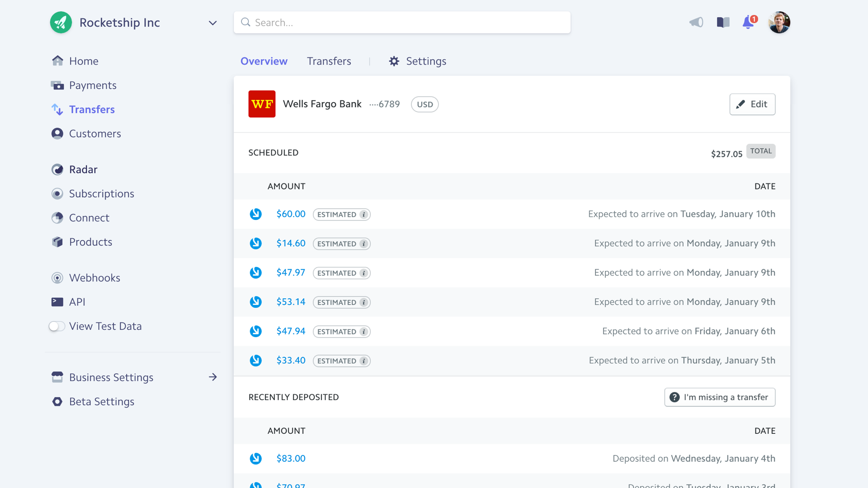Click the megaphone announcements icon
Image resolution: width=868 pixels, height=488 pixels.
(x=696, y=22)
